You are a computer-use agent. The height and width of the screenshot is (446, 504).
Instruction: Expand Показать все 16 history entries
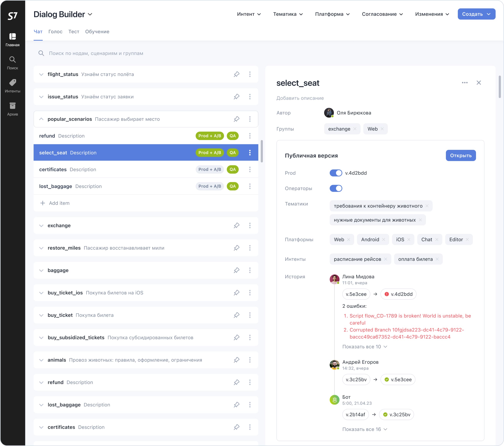[x=365, y=429]
